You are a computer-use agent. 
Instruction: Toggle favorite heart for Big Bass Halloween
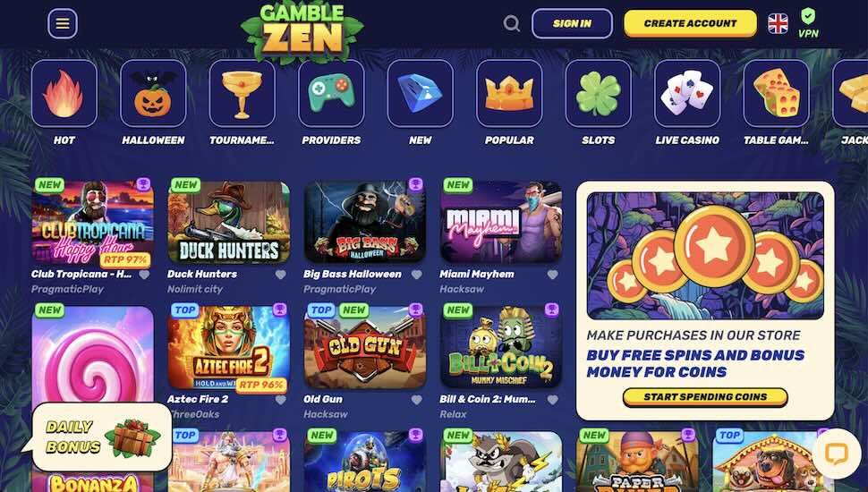pos(417,275)
